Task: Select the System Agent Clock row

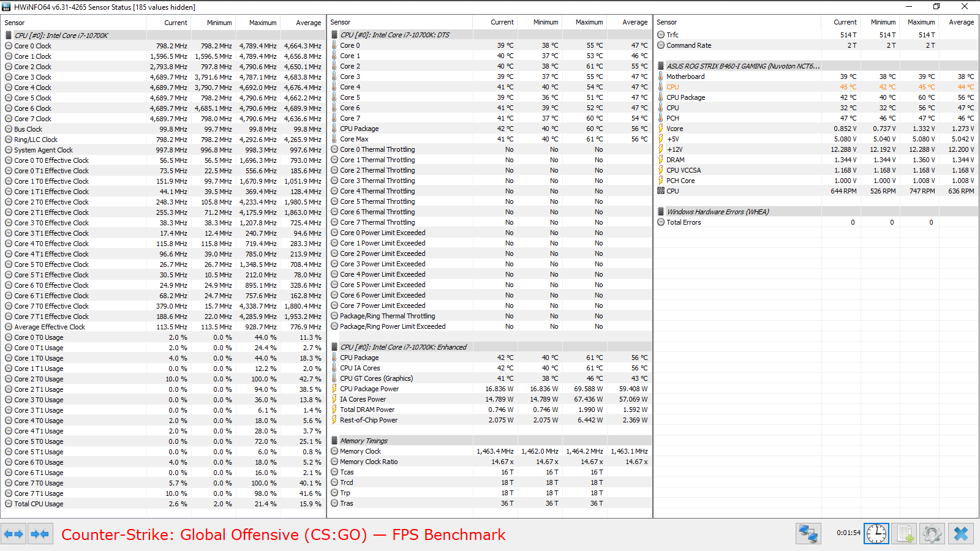Action: click(164, 150)
